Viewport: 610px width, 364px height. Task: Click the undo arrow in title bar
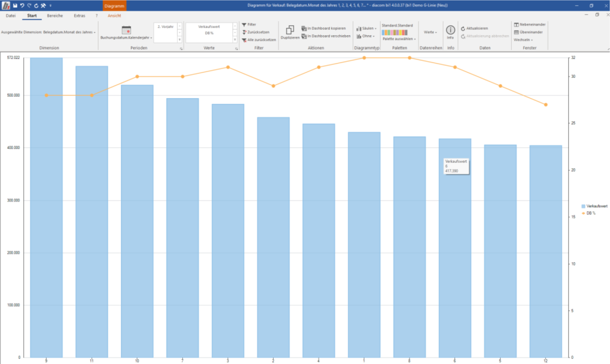22,5
